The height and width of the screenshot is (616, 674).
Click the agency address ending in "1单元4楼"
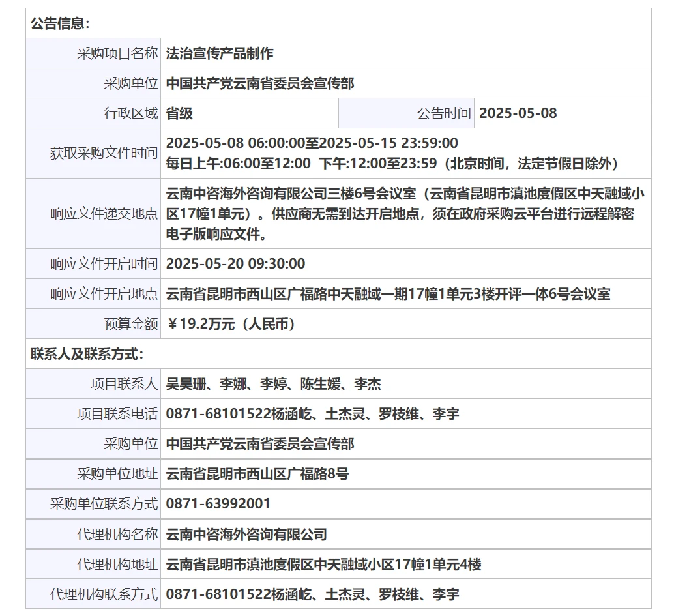[x=324, y=564]
